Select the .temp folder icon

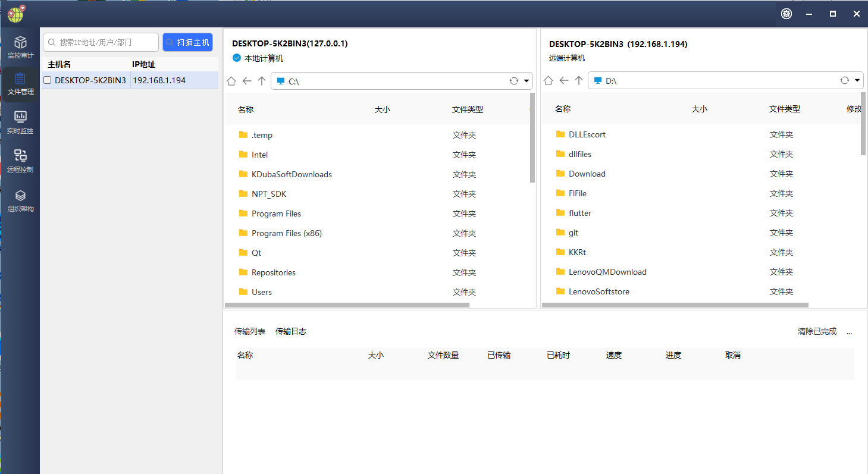pyautogui.click(x=243, y=134)
